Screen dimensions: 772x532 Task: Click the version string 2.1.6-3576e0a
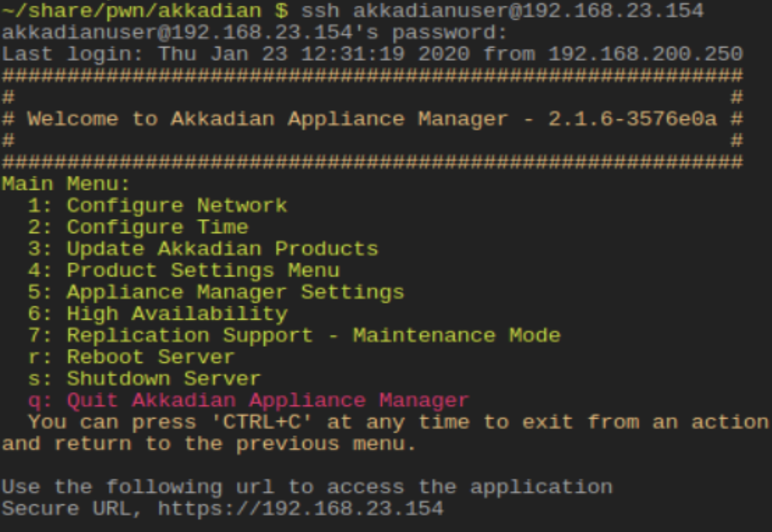pyautogui.click(x=632, y=119)
